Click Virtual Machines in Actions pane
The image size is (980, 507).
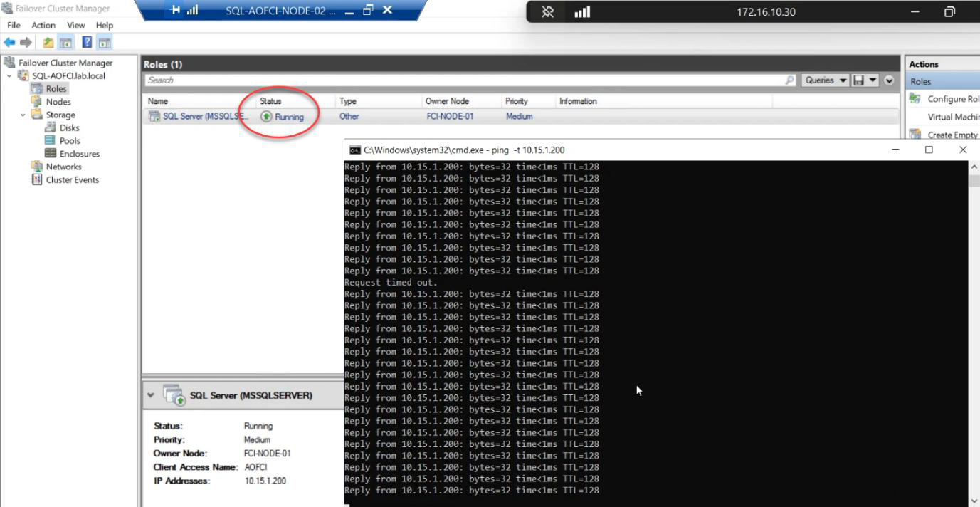pos(954,117)
